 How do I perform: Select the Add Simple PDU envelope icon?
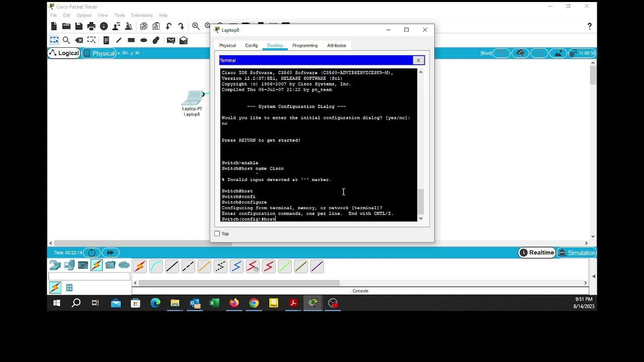(x=171, y=40)
